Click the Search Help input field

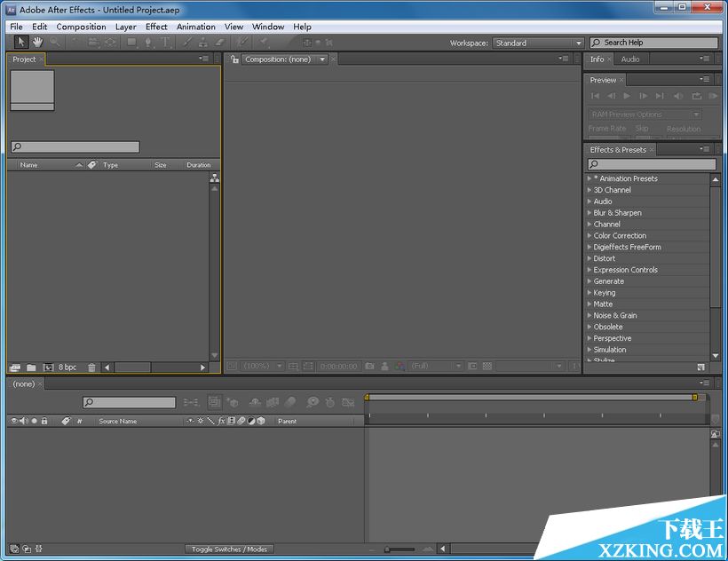653,43
